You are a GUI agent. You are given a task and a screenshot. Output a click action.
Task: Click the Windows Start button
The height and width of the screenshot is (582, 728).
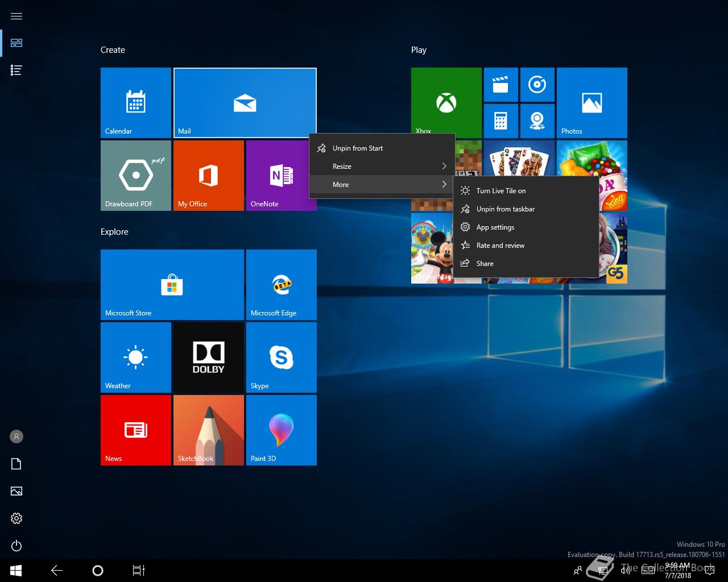point(16,571)
